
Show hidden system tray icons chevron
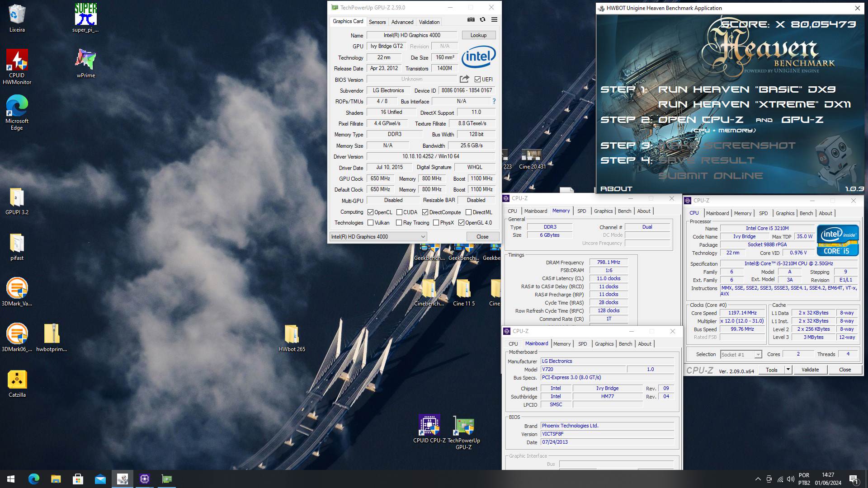tap(758, 479)
